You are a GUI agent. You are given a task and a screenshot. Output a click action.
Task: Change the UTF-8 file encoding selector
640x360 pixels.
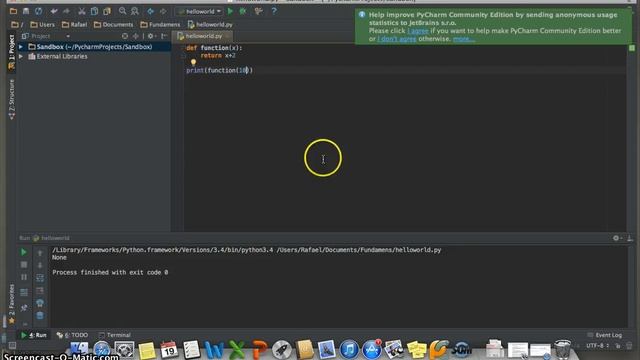[x=598, y=346]
